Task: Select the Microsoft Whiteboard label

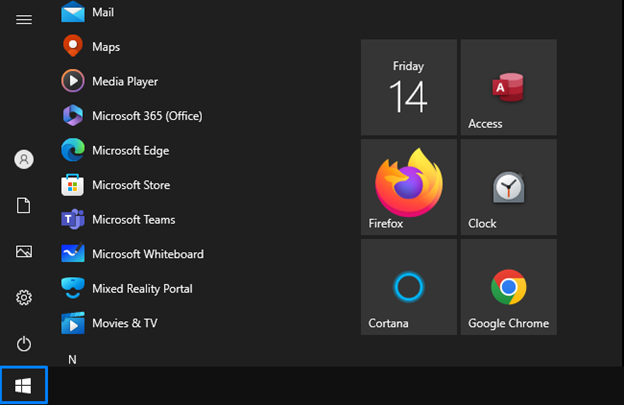Action: pyautogui.click(x=148, y=254)
